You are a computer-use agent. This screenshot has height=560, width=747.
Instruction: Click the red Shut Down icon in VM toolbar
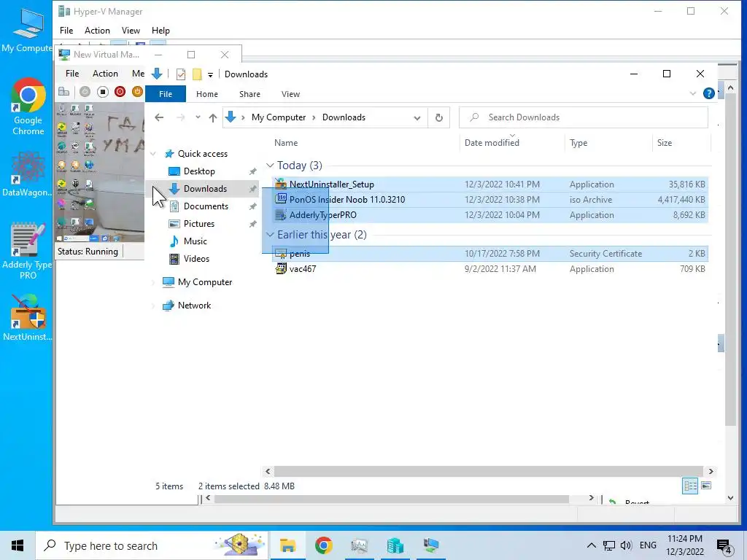click(x=120, y=92)
